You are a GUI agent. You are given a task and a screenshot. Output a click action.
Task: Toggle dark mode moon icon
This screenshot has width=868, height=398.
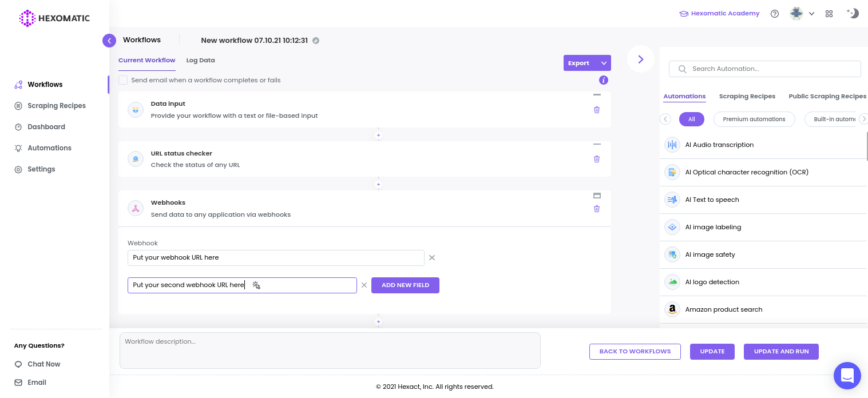point(853,13)
